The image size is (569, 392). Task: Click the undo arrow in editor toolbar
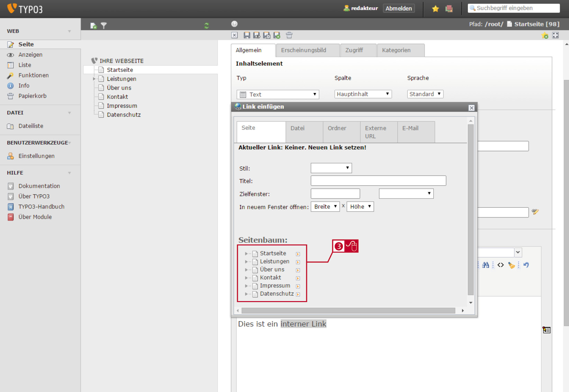[526, 265]
